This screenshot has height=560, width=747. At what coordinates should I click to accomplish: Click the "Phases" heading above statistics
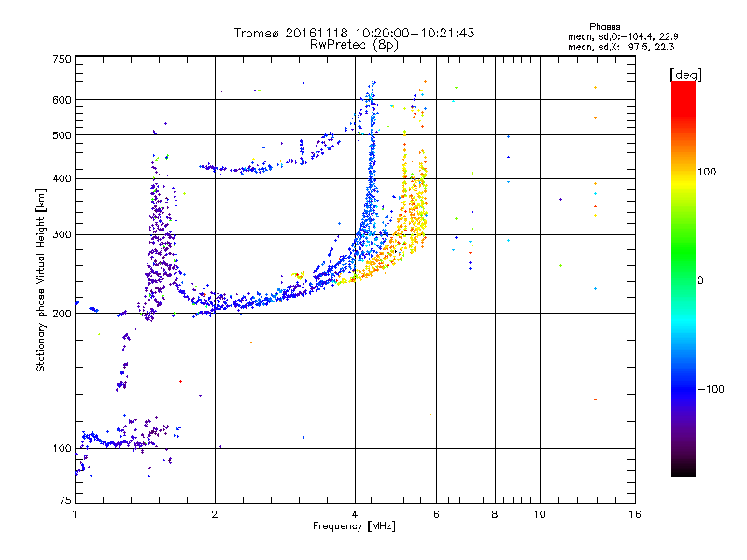(604, 27)
